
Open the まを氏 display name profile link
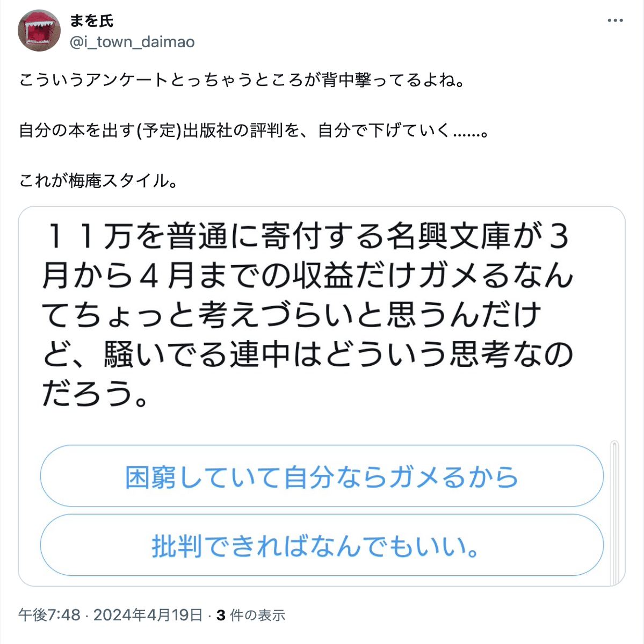[91, 20]
